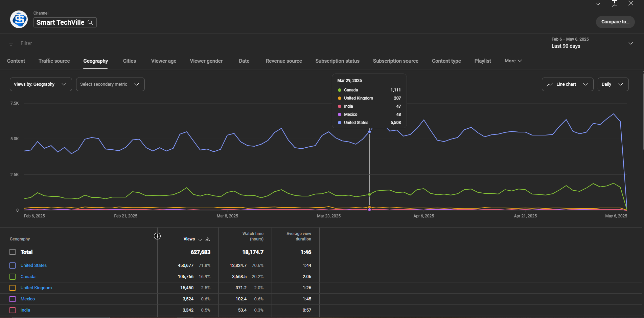644x318 pixels.
Task: Open the United Kingdom geography link
Action: (36, 288)
